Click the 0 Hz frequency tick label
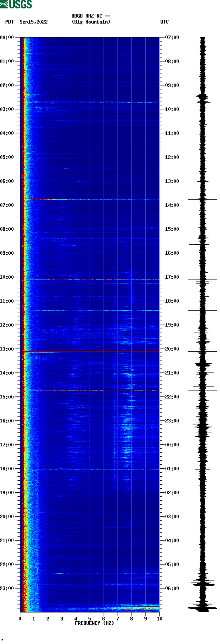The image size is (220, 644). click(x=20, y=619)
